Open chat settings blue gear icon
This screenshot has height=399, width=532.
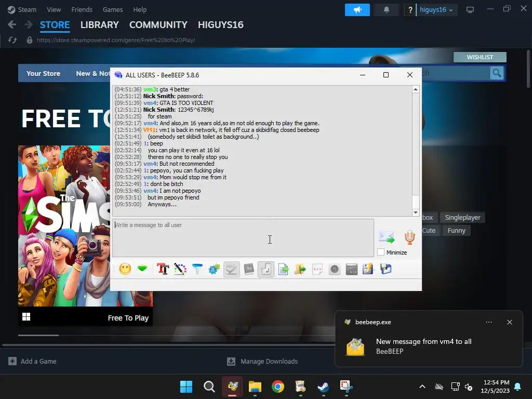tap(214, 270)
